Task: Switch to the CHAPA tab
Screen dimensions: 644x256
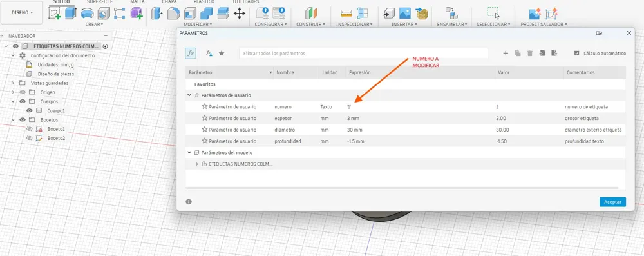Action: [x=169, y=2]
